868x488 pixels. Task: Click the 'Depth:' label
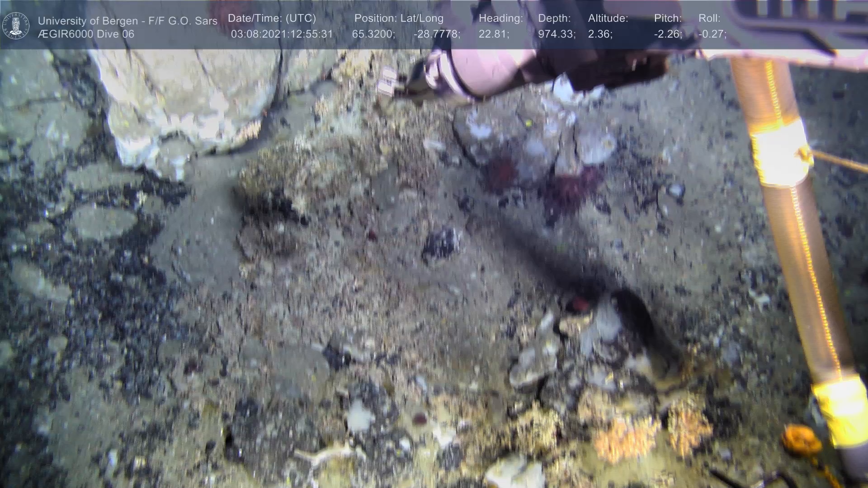554,19
